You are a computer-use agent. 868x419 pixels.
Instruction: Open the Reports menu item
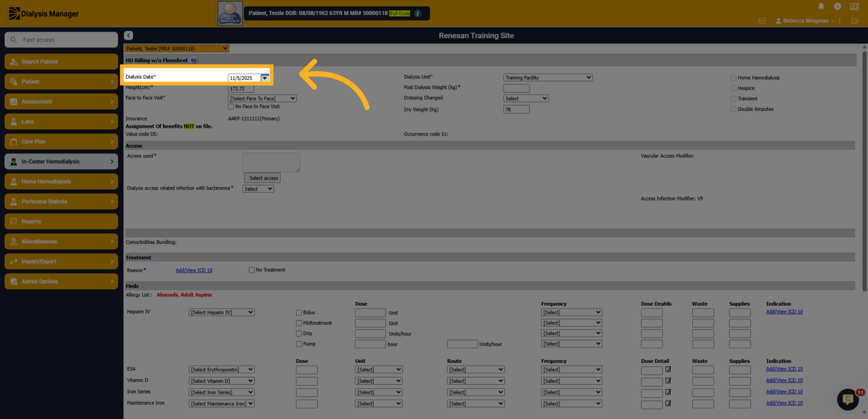(61, 221)
